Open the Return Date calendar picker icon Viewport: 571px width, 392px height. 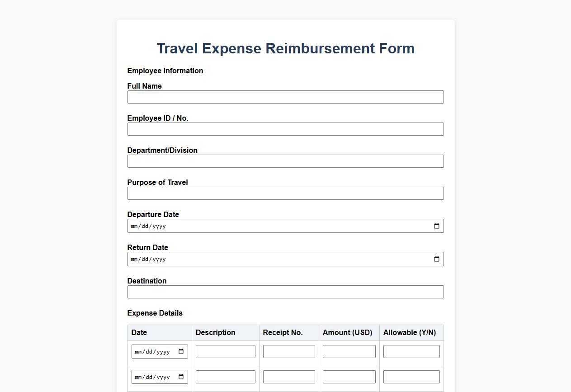[x=436, y=259]
